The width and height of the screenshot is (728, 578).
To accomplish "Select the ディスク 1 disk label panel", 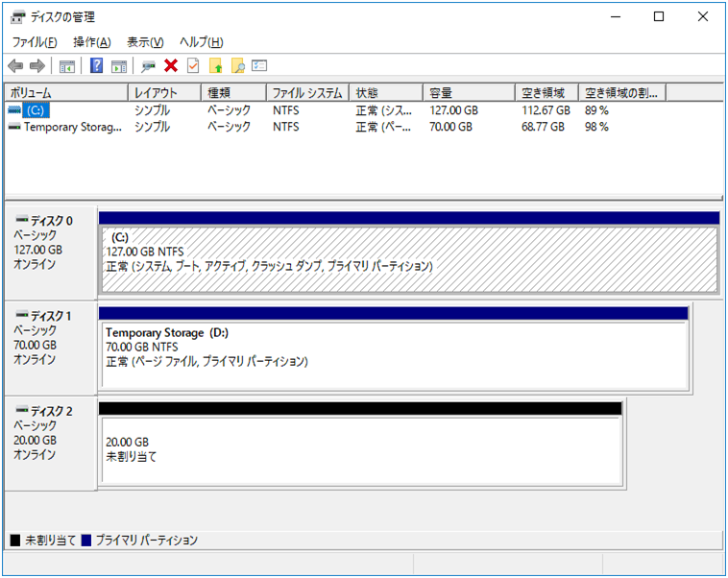I will point(50,345).
